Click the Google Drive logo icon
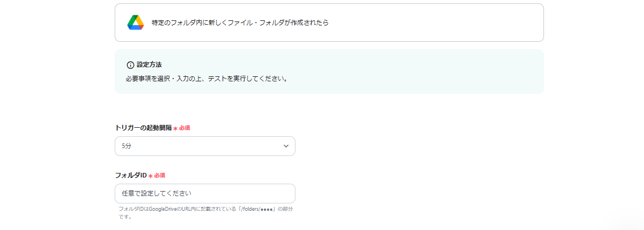 pos(136,23)
